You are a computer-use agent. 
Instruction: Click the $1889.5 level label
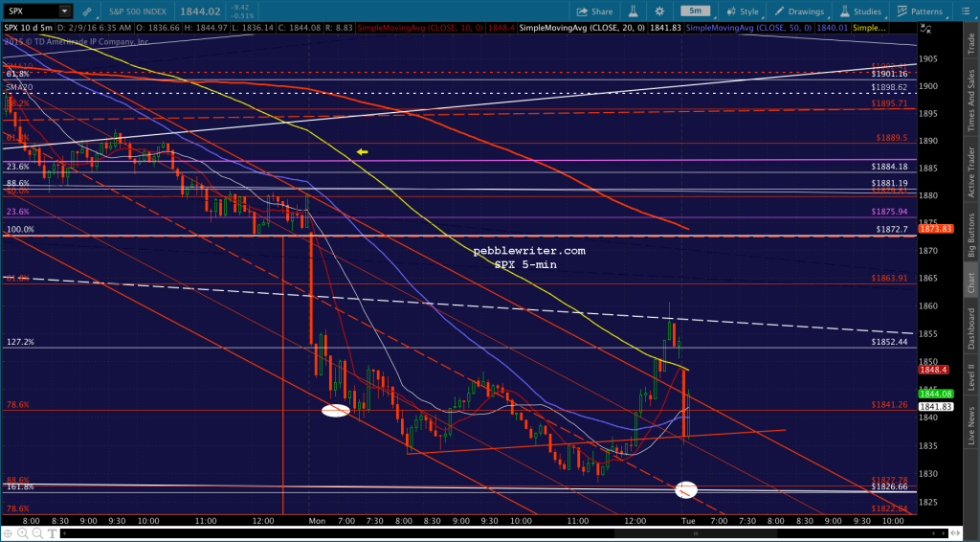(x=891, y=138)
